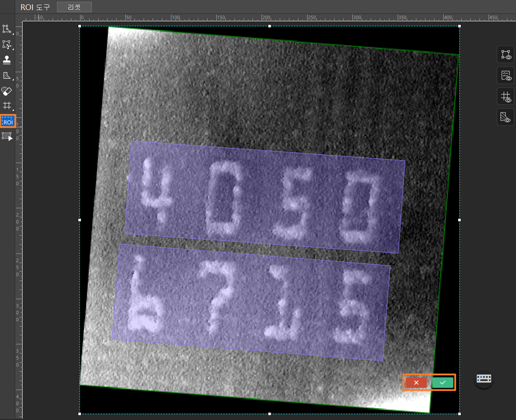Toggle grid overlay visibility
The width and height of the screenshot is (516, 420).
click(506, 97)
